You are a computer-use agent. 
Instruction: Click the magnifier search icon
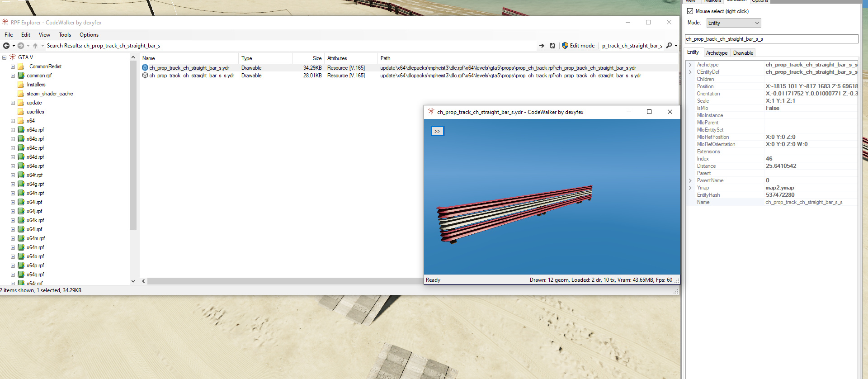coord(669,46)
